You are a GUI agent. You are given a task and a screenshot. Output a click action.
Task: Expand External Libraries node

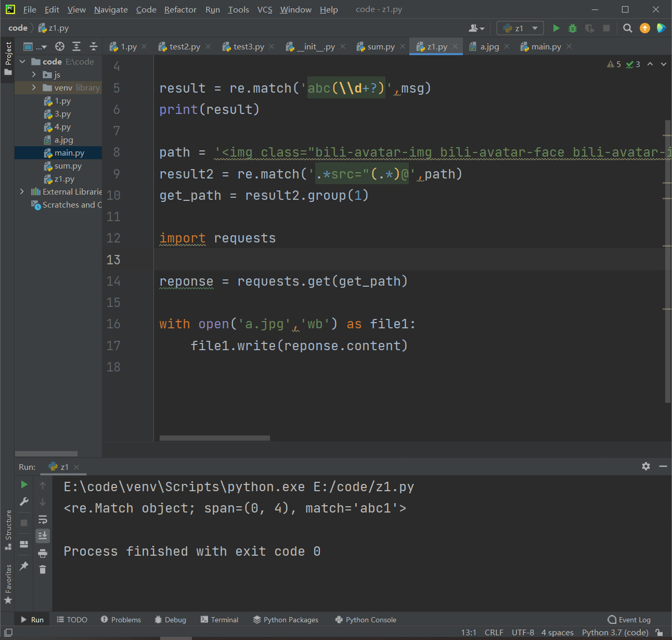coord(22,191)
